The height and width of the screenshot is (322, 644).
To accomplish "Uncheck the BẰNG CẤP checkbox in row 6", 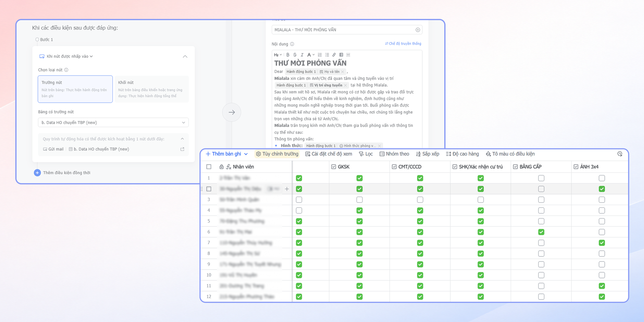I will click(x=541, y=232).
